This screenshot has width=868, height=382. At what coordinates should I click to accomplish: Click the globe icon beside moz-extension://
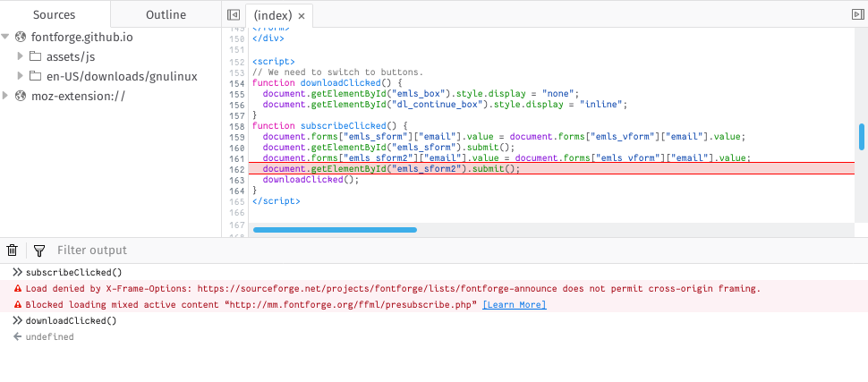coord(21,96)
